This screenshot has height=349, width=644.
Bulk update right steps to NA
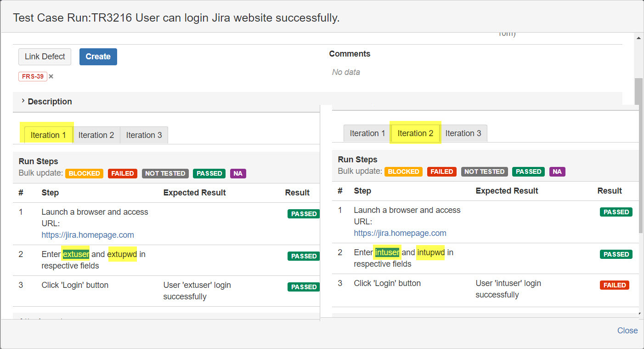click(x=557, y=172)
